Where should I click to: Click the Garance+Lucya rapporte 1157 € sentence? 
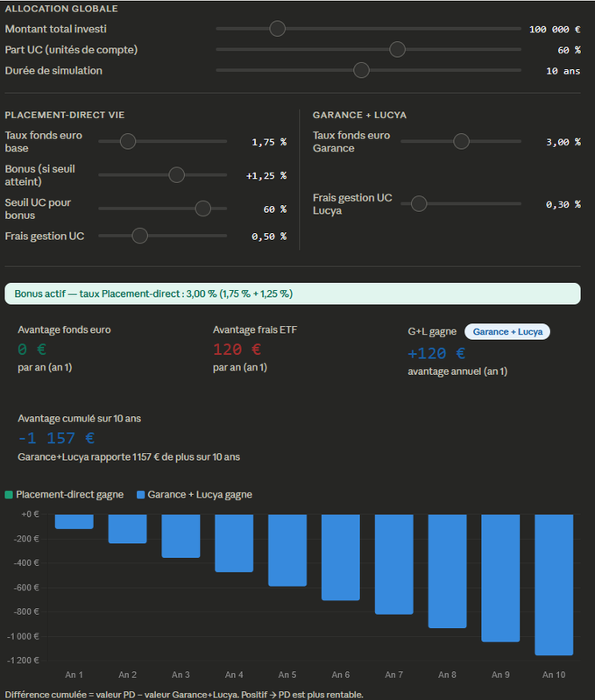pos(129,456)
